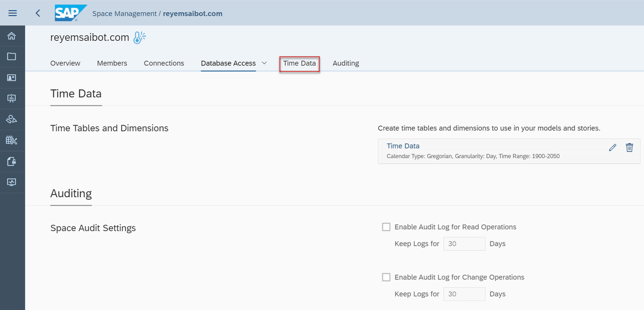This screenshot has width=644, height=310.
Task: Open the Files folder icon in the sidebar
Action: click(12, 56)
